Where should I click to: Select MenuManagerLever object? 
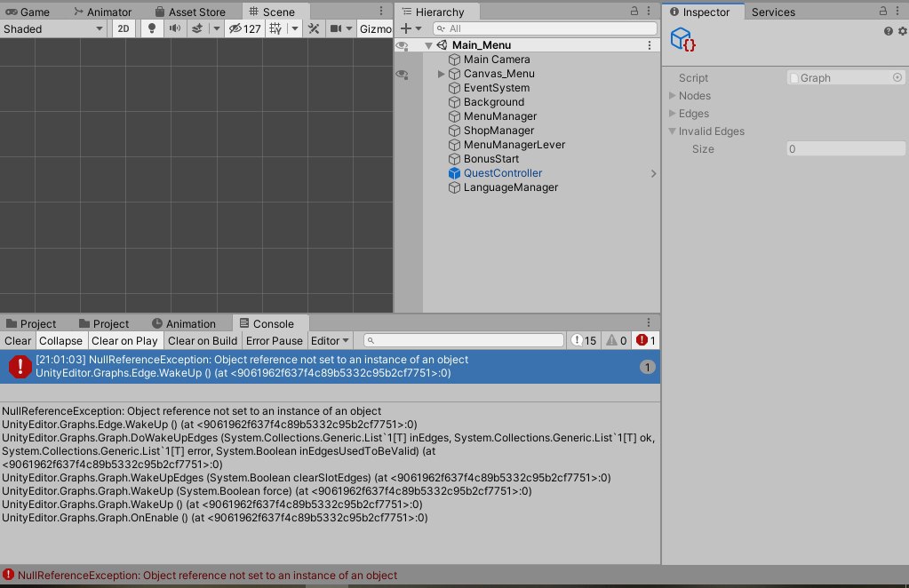[514, 144]
